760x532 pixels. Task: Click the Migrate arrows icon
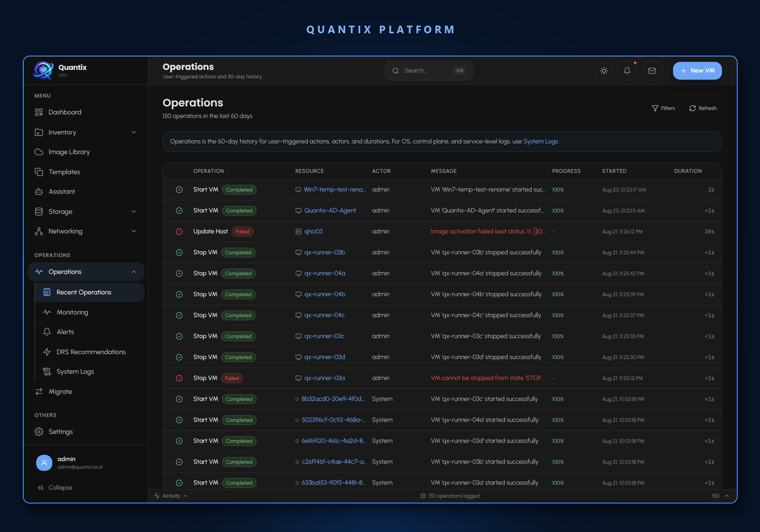(39, 391)
